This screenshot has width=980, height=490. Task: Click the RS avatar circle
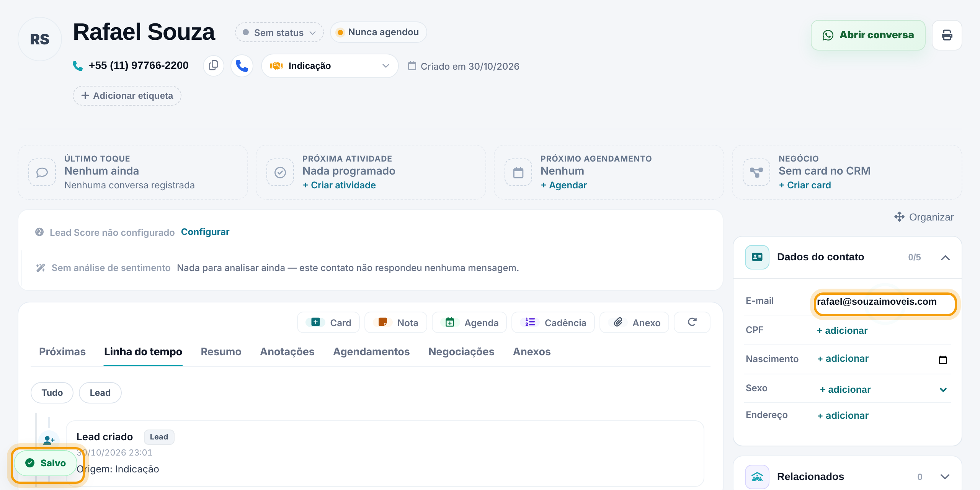[x=40, y=39]
